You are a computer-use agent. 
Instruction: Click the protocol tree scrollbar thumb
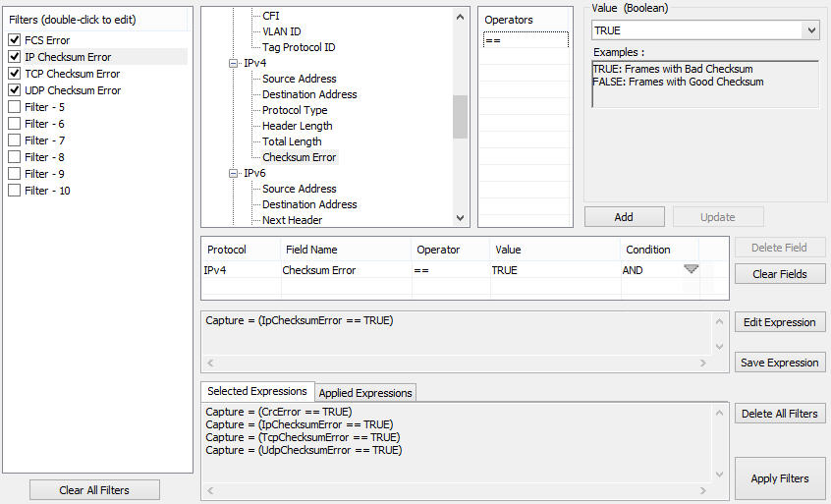coord(460,117)
